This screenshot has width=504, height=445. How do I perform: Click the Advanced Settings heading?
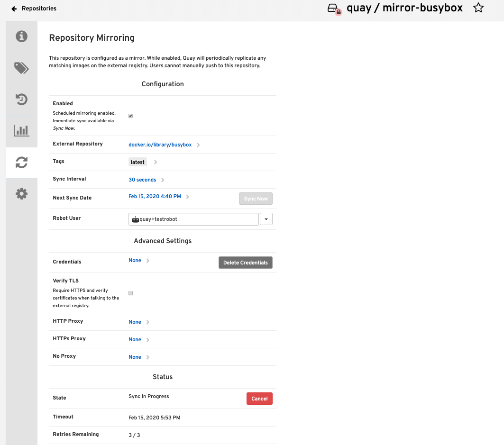pos(163,241)
